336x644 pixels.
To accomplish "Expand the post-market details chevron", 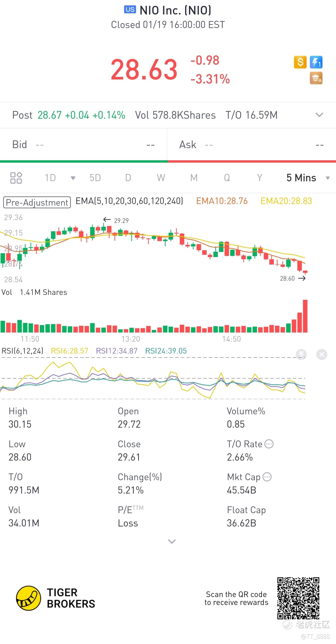I will point(319,115).
